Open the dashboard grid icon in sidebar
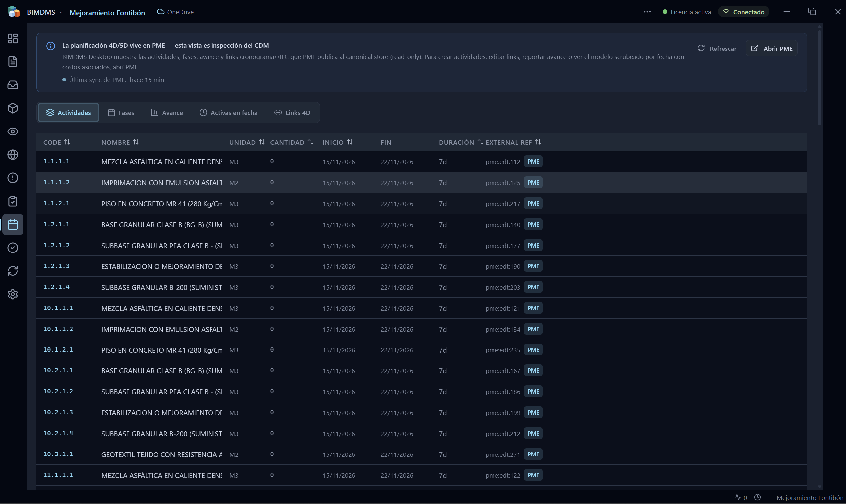The width and height of the screenshot is (846, 504). click(13, 39)
